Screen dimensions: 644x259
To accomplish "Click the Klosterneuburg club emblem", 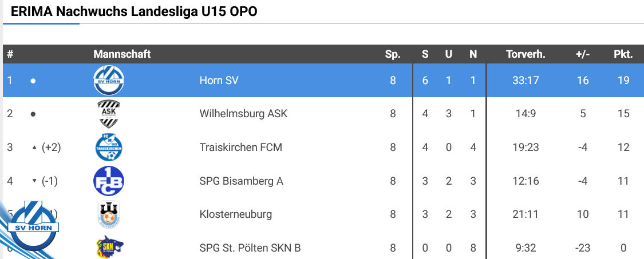I will point(108,216).
